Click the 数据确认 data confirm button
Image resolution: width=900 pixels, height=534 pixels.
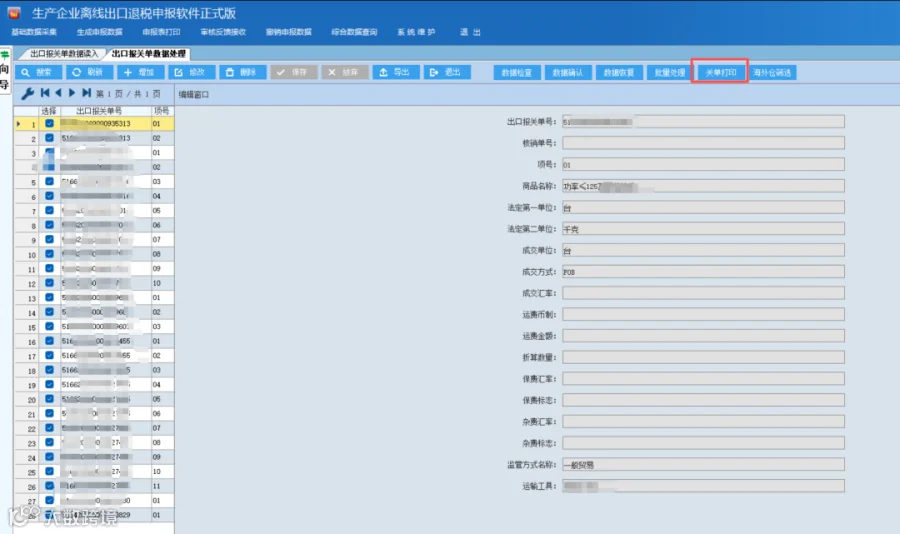[568, 73]
